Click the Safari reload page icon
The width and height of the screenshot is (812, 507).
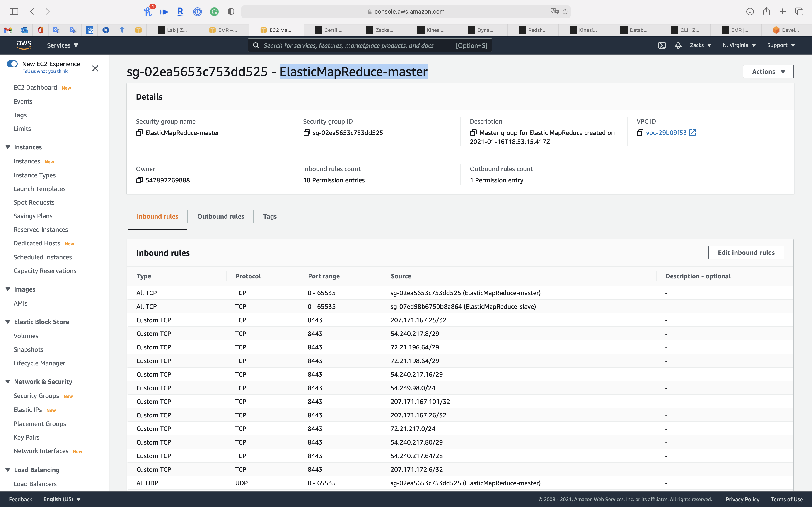(565, 11)
